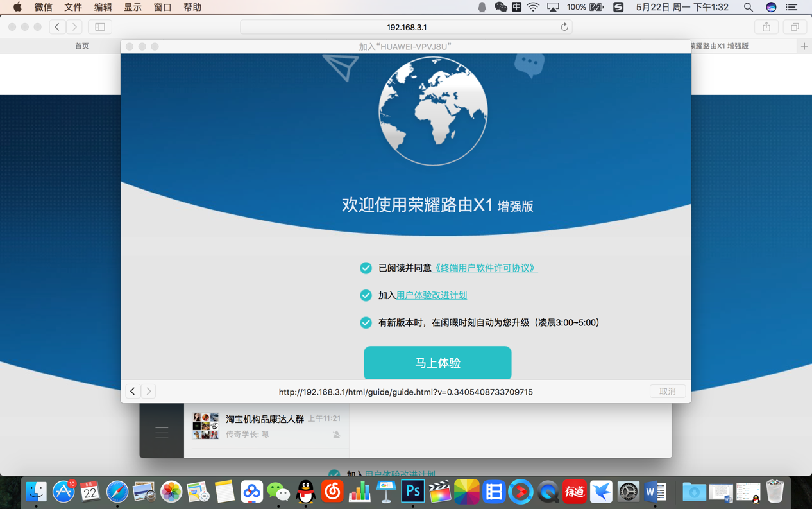Go back in the HUAWEI join dialog
This screenshot has width=812, height=509.
(x=133, y=392)
